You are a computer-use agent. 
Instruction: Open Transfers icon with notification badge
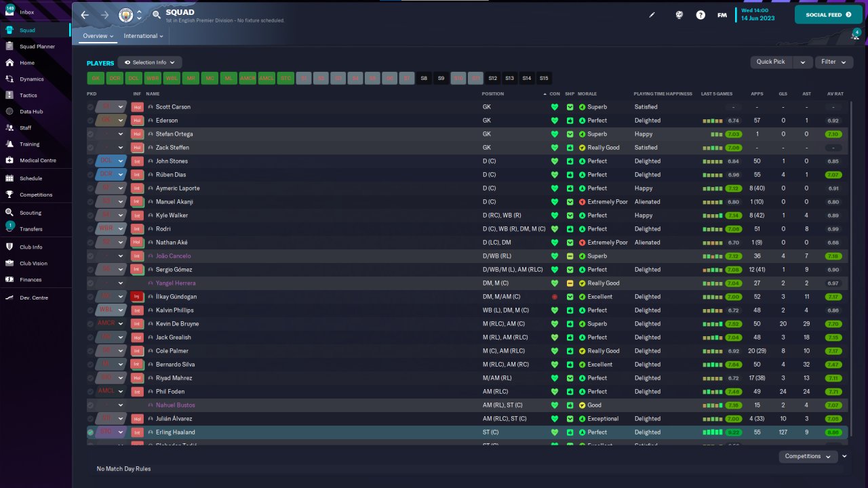[x=9, y=228]
